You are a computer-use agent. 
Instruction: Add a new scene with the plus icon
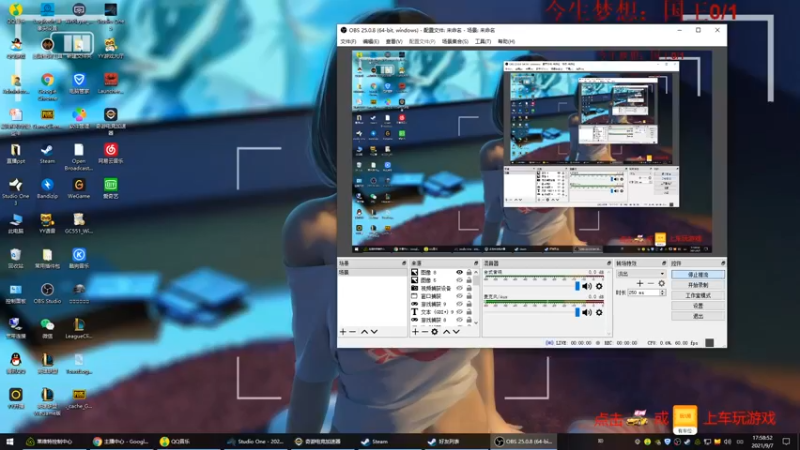click(343, 332)
